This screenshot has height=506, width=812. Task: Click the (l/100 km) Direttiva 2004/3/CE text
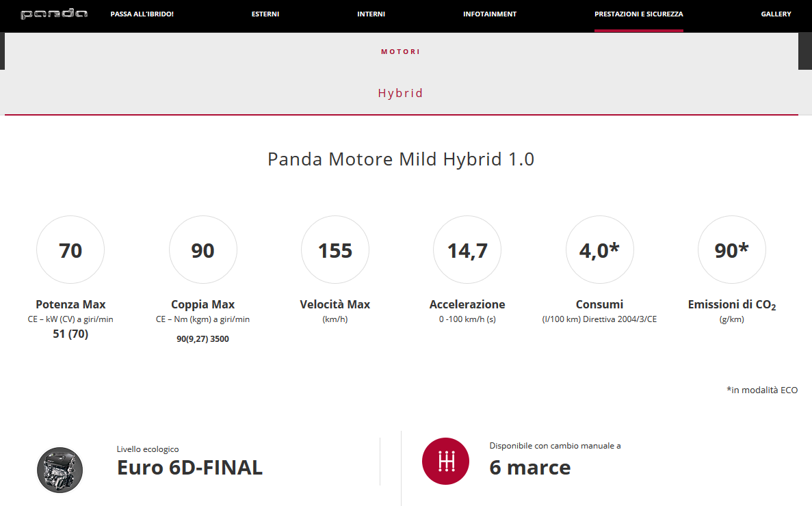tap(600, 319)
